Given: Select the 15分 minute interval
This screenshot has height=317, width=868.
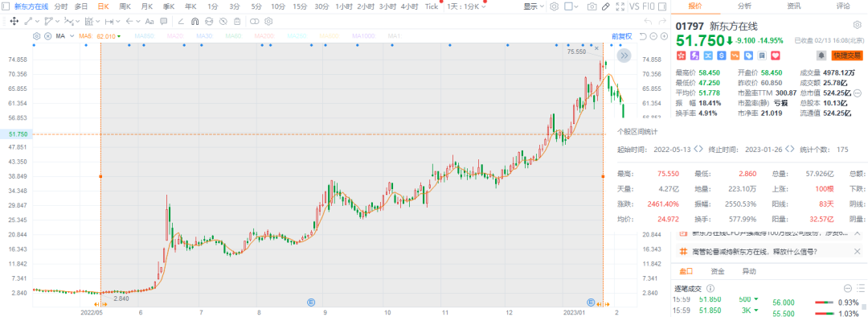Looking at the screenshot, I should pos(300,6).
